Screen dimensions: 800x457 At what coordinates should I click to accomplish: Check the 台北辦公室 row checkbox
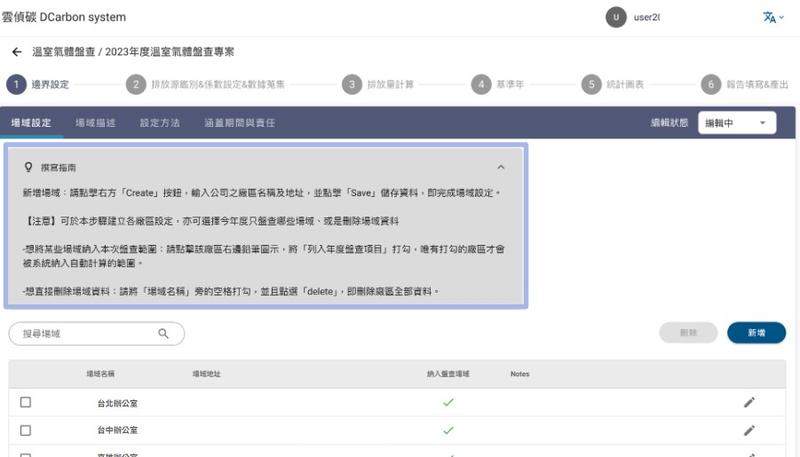[26, 402]
